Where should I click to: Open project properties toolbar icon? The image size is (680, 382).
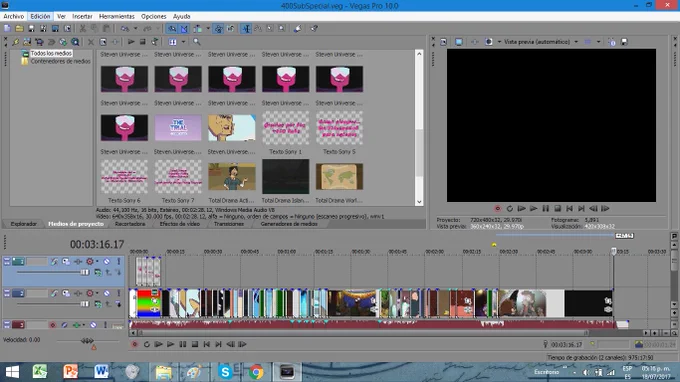click(x=67, y=29)
